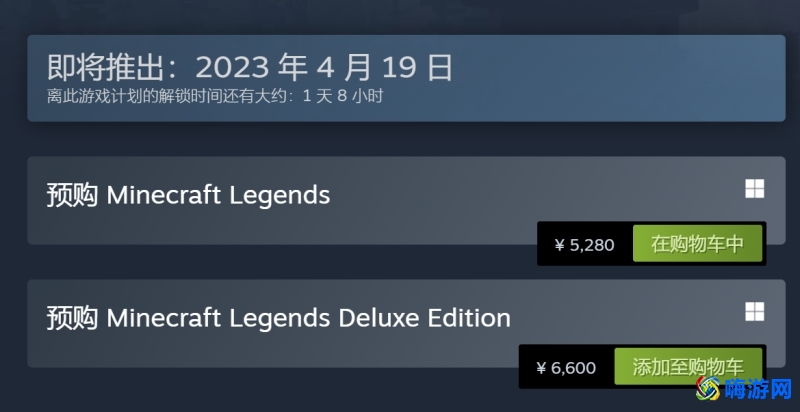Click the green 在购物车中 button
This screenshot has height=412, width=800.
(697, 244)
